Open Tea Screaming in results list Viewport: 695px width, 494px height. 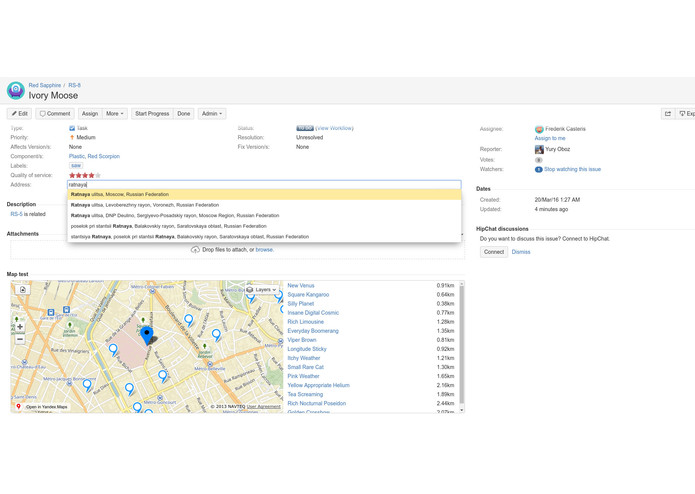305,394
